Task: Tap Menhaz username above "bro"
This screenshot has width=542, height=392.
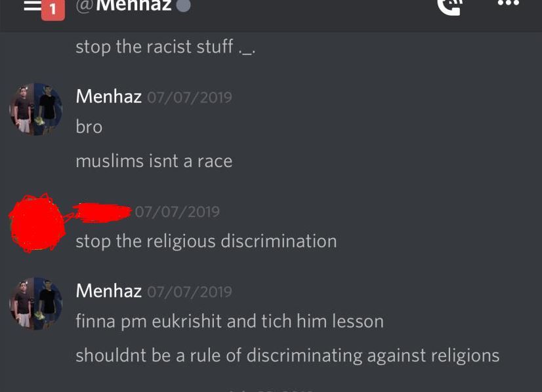Action: point(108,96)
